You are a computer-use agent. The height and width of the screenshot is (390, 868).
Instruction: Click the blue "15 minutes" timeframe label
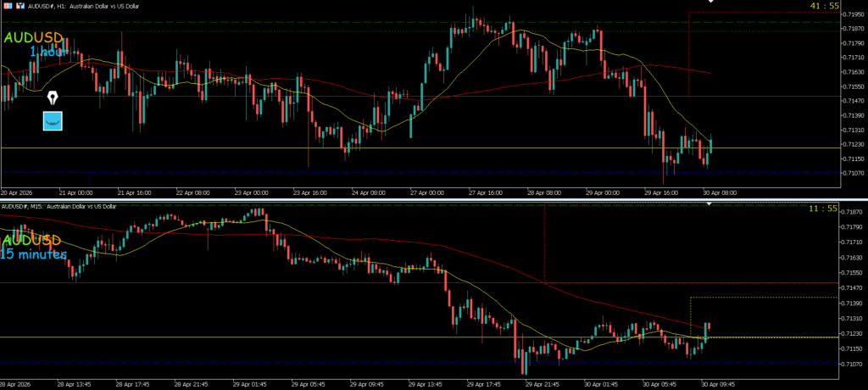(x=33, y=253)
